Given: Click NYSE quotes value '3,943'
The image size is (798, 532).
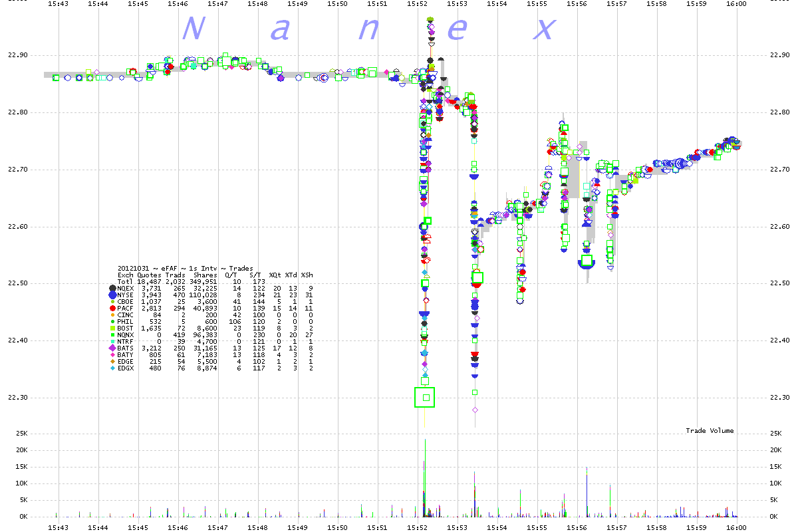Looking at the screenshot, I should pos(152,295).
